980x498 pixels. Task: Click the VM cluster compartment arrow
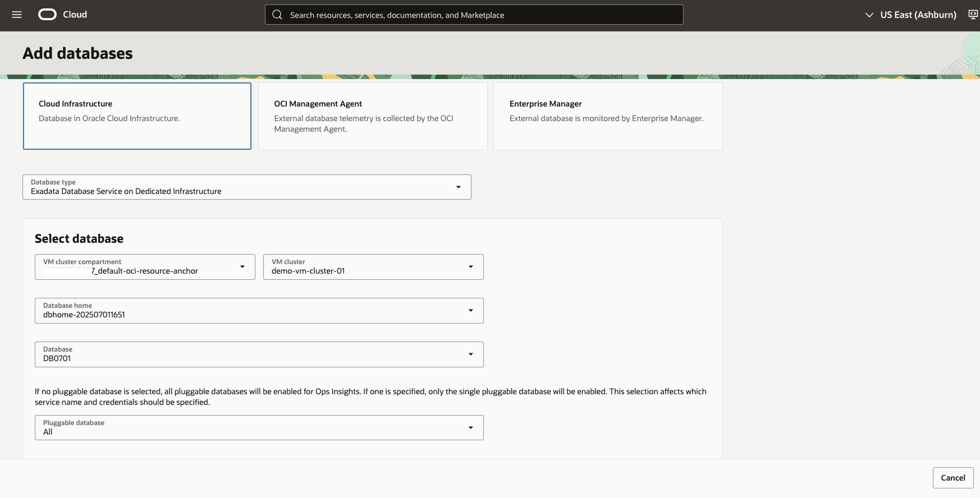tap(242, 267)
